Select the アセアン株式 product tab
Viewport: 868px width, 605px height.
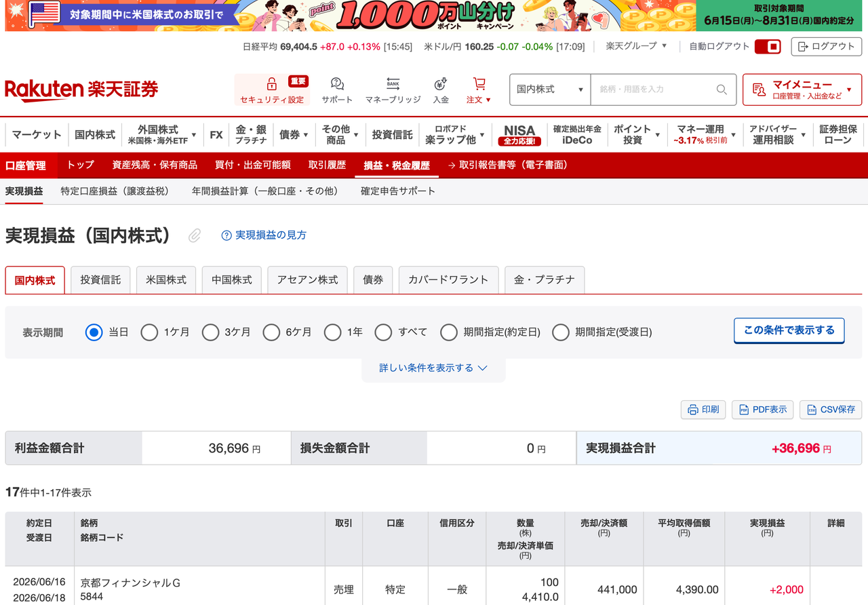point(307,279)
